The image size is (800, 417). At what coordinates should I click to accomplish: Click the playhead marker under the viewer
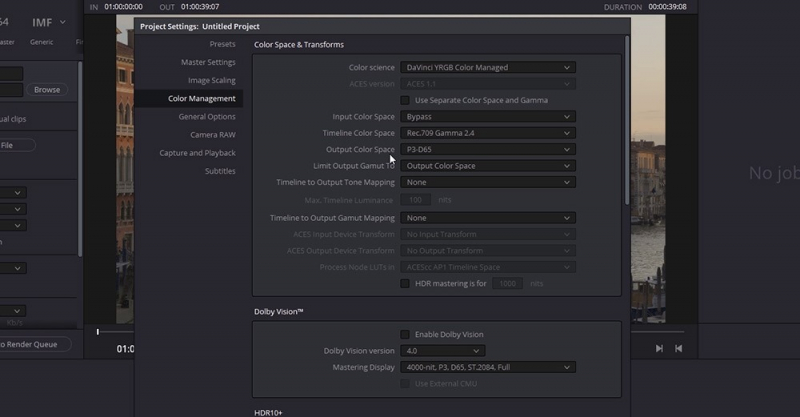(x=97, y=331)
